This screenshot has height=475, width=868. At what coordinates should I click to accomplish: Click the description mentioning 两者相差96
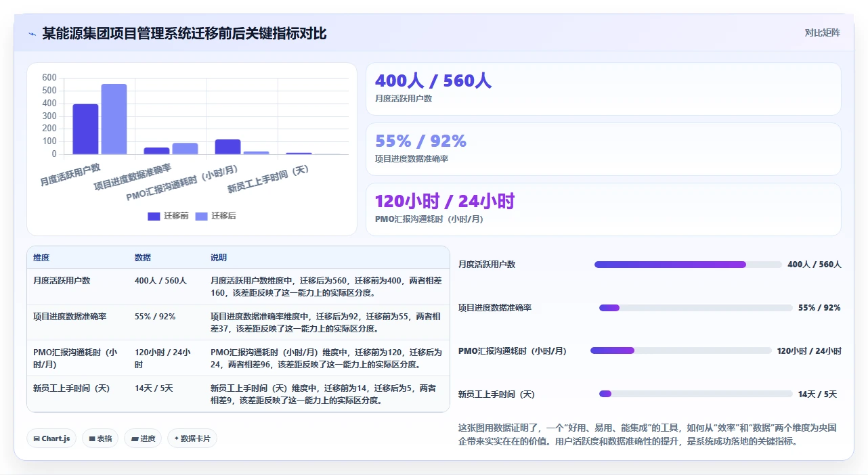tap(326, 358)
